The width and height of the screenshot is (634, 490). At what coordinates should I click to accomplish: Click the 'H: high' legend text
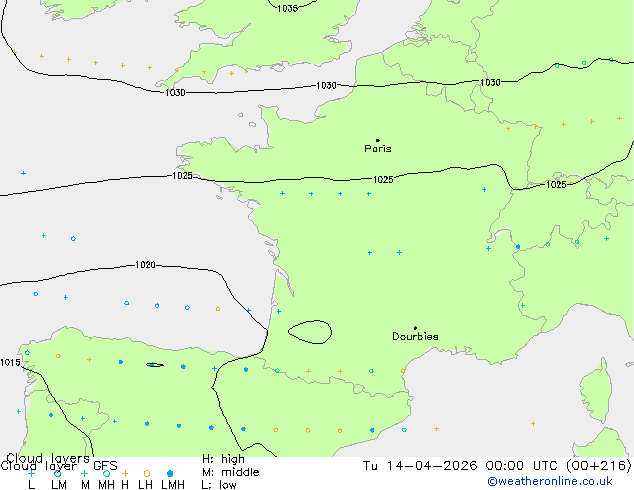coord(223,459)
